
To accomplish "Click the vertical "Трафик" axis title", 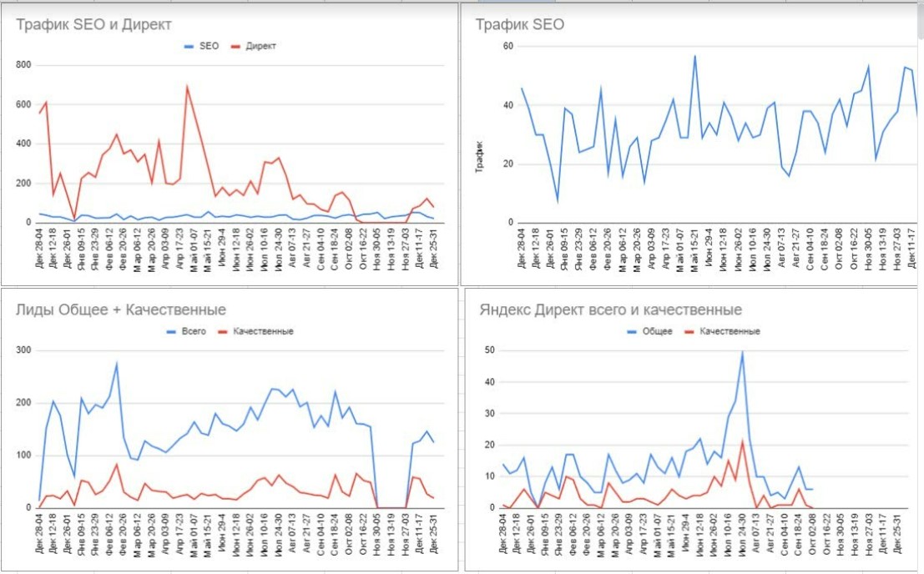I will 479,157.
